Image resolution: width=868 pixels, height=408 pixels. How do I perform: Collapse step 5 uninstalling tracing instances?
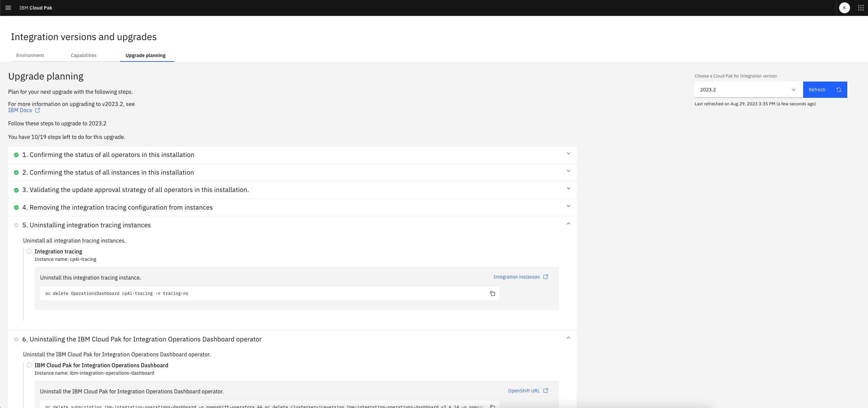568,224
